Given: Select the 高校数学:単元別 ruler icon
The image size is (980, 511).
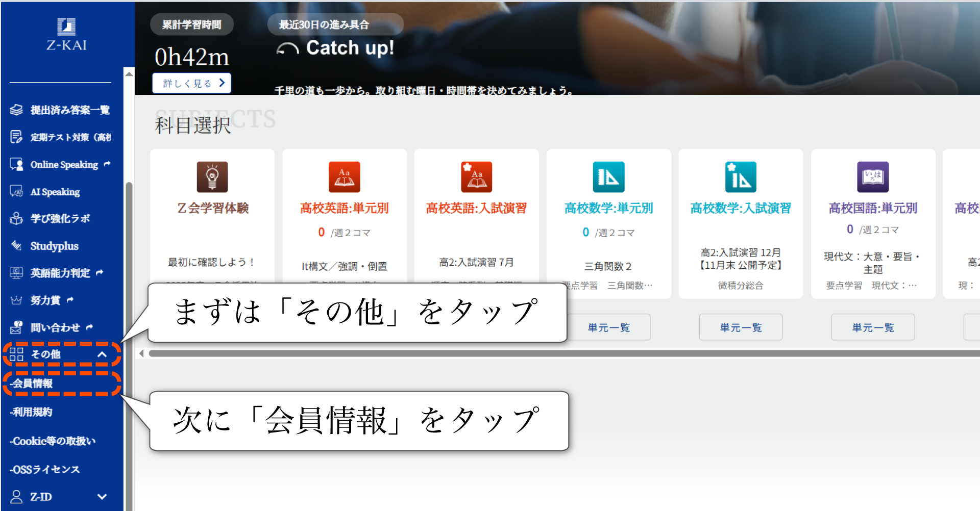Looking at the screenshot, I should [x=608, y=177].
